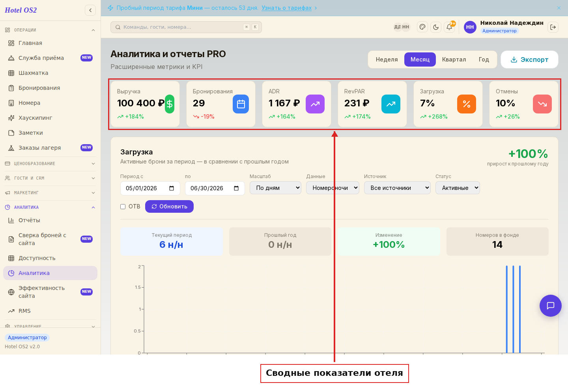The image size is (568, 392).
Task: Expand the Ценообразование group
Action: coord(50,163)
